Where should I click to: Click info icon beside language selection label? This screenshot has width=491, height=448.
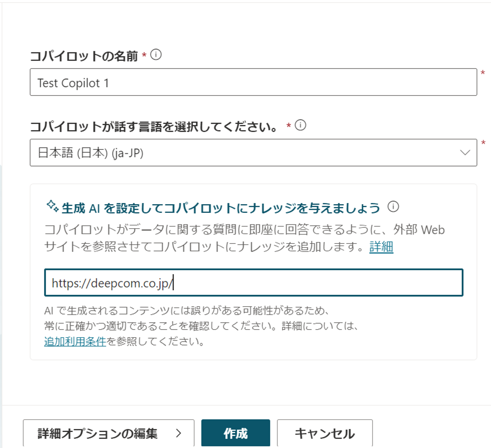pos(301,125)
